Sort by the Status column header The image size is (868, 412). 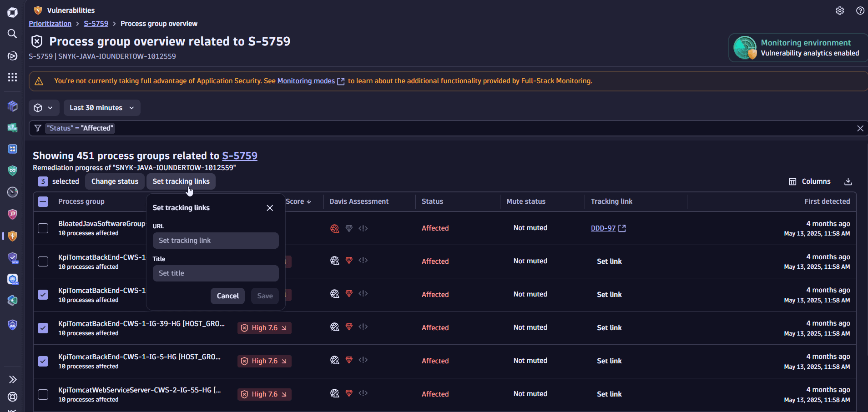tap(432, 201)
